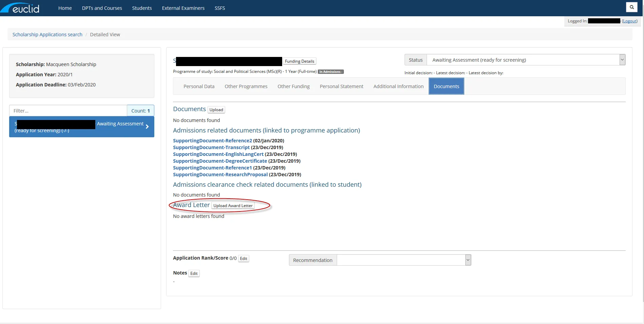The height and width of the screenshot is (324, 644).
Task: Open the Additional Information tab
Action: [398, 86]
